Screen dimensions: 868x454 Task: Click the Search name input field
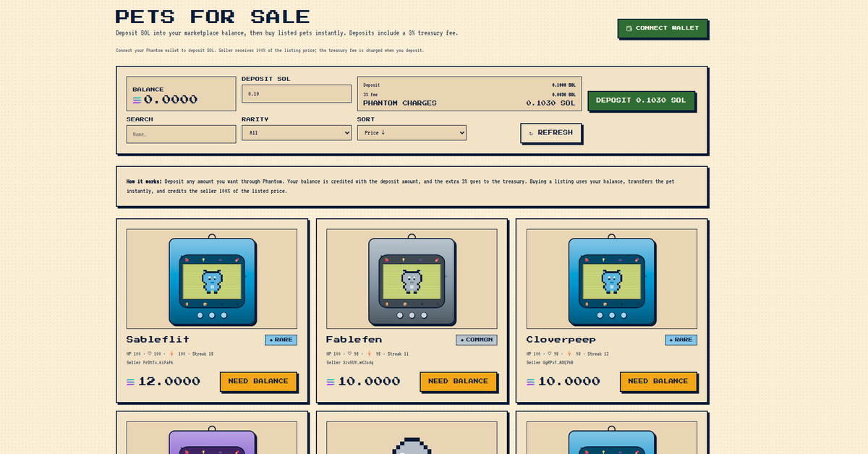(x=181, y=134)
